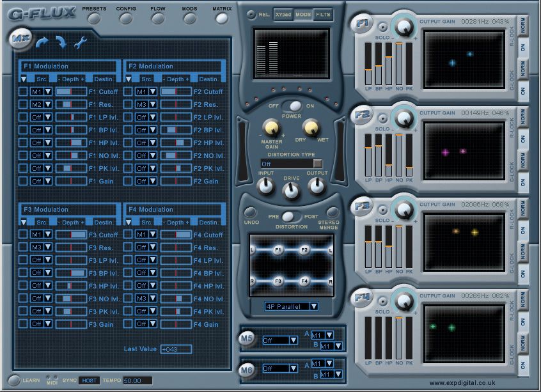The image size is (541, 392).
Task: Expand the F1 Modulation header arrow
Action: [24, 79]
